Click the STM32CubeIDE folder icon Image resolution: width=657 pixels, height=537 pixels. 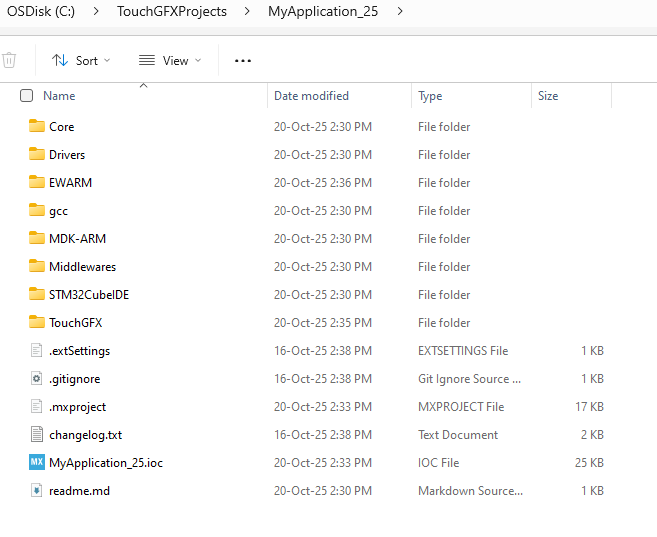coord(37,294)
